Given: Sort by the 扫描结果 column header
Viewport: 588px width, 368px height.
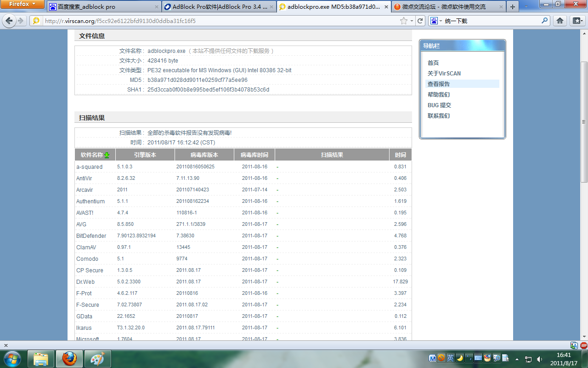Looking at the screenshot, I should [x=332, y=155].
